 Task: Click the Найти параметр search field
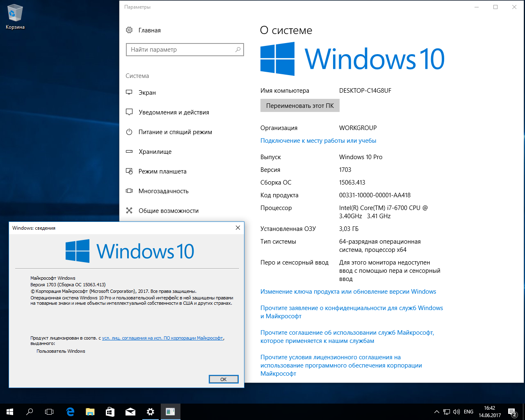point(185,50)
